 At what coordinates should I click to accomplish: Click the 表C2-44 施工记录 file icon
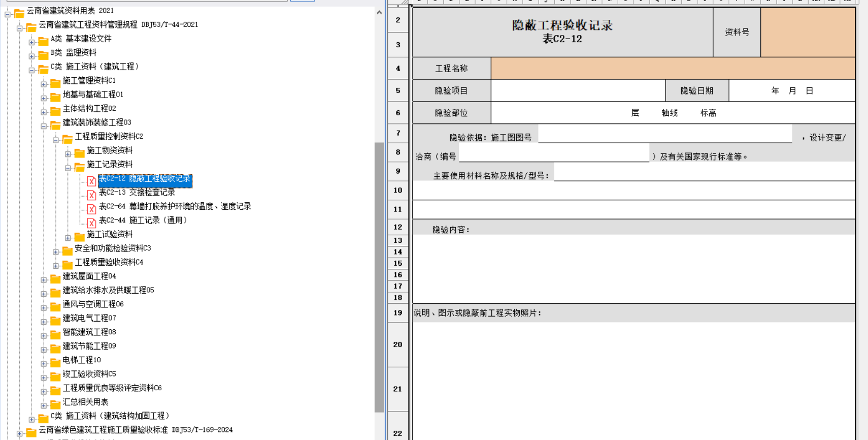pos(91,223)
